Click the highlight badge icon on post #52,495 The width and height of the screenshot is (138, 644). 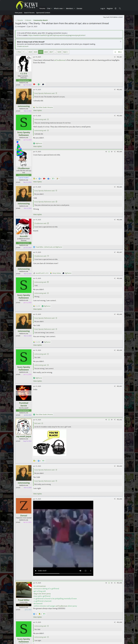[x=109, y=583]
